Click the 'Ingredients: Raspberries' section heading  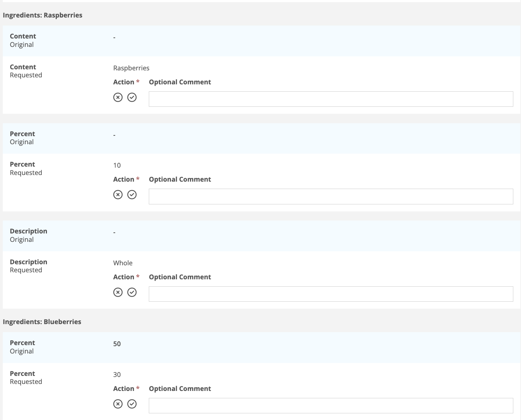42,15
